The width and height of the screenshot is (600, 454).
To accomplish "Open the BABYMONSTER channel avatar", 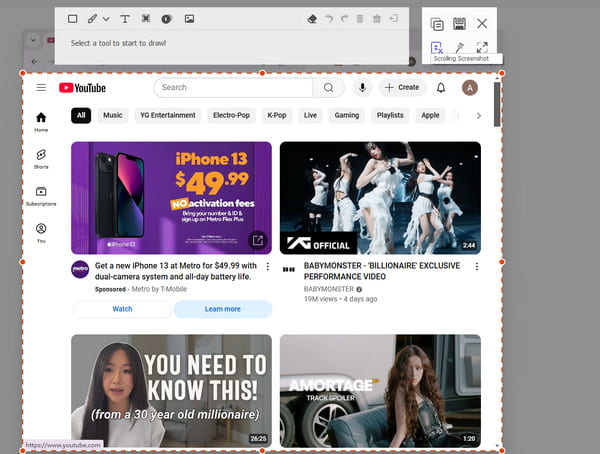I will coord(289,269).
